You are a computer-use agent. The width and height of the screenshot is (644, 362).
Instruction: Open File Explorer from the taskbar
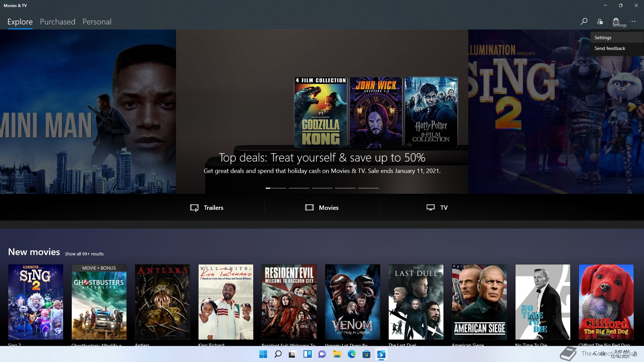tap(337, 354)
